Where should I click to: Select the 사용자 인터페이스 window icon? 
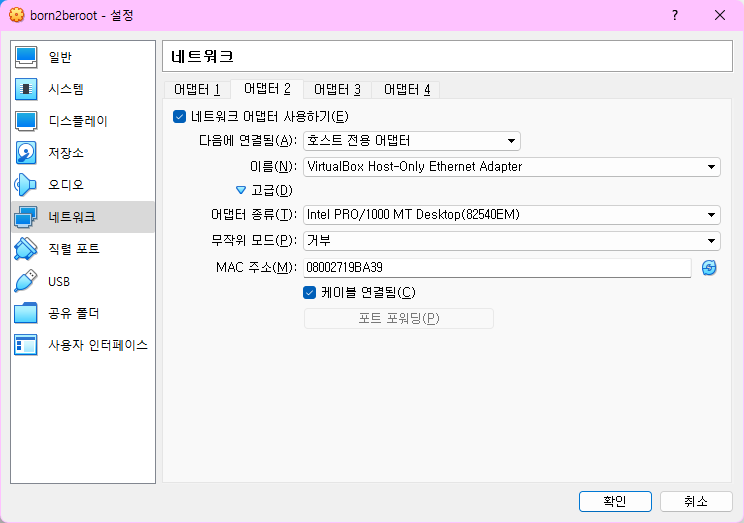coord(26,345)
